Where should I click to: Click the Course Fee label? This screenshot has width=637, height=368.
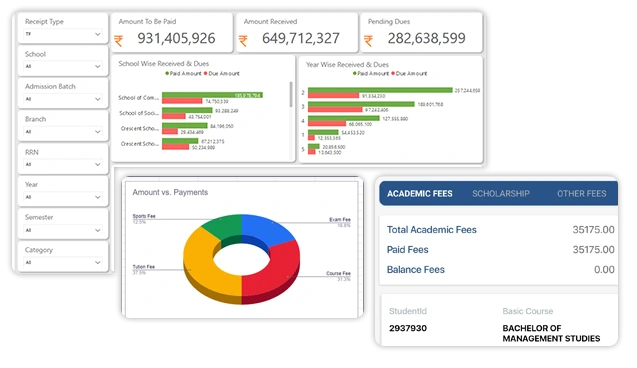coord(338,274)
